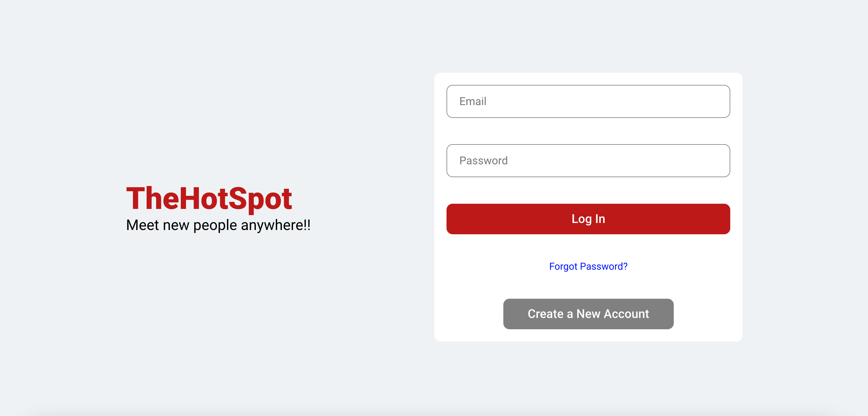Submit the form using Log In

588,219
